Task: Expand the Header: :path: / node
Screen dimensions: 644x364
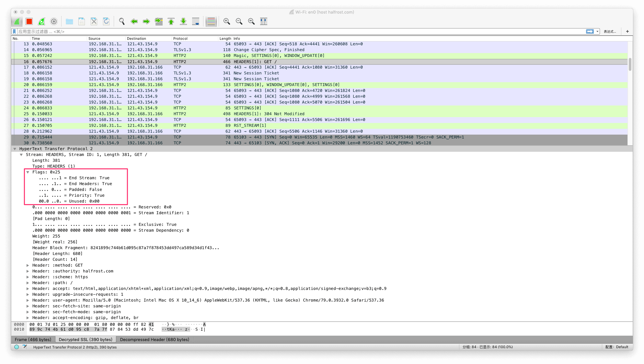Action: 28,283
